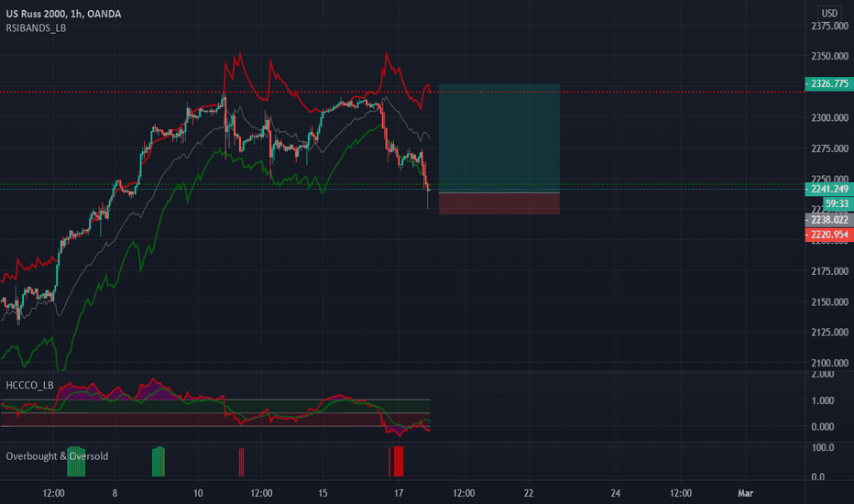
Task: Select the RSIBANDS_LB indicator label
Action: pos(36,27)
